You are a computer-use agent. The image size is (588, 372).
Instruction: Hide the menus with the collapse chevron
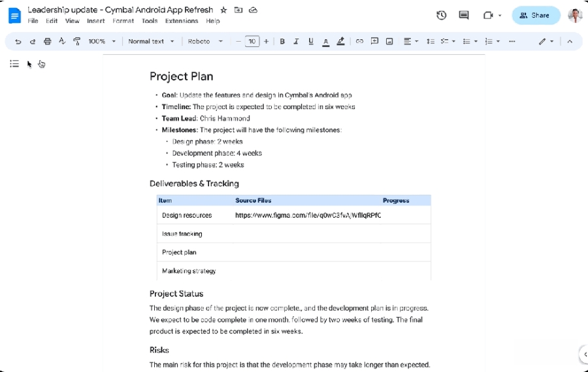coord(570,41)
